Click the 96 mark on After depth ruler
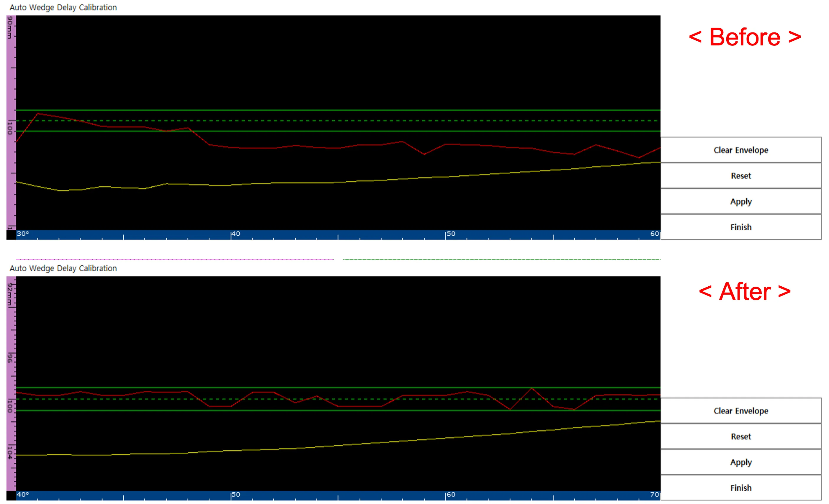Viewport: 829px width, 504px height. (x=10, y=358)
